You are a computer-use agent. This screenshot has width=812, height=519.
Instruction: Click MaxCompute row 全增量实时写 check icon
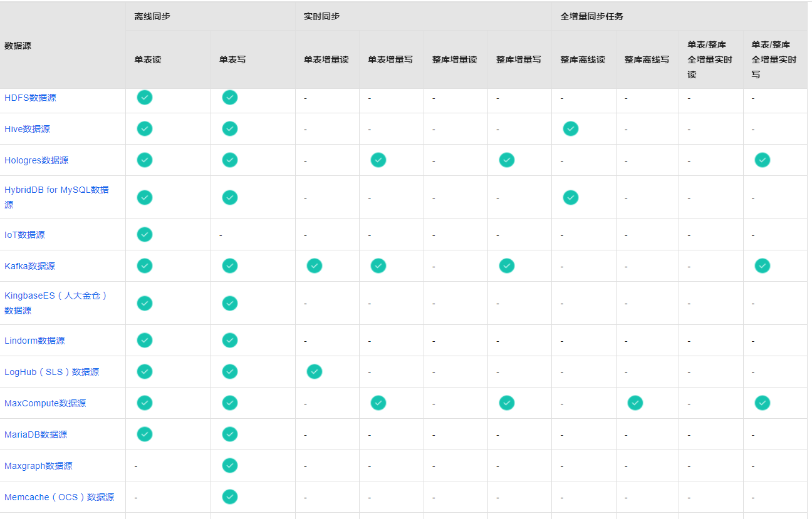point(763,403)
